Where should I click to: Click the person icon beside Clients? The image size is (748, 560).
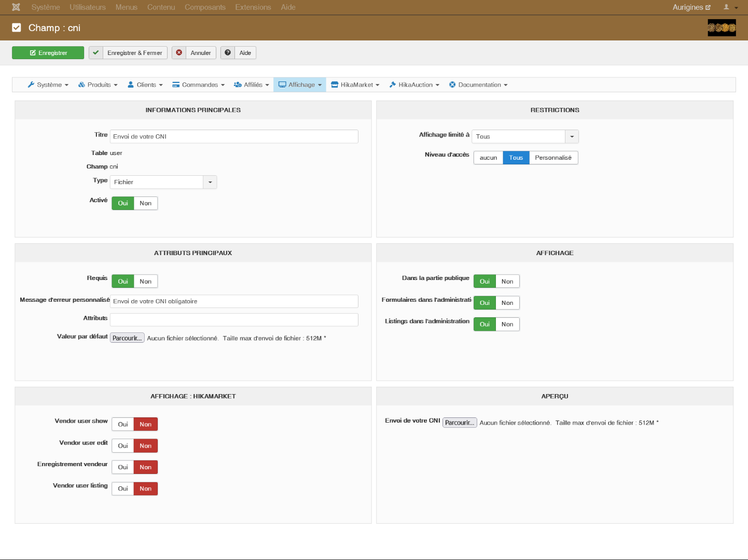pos(131,85)
